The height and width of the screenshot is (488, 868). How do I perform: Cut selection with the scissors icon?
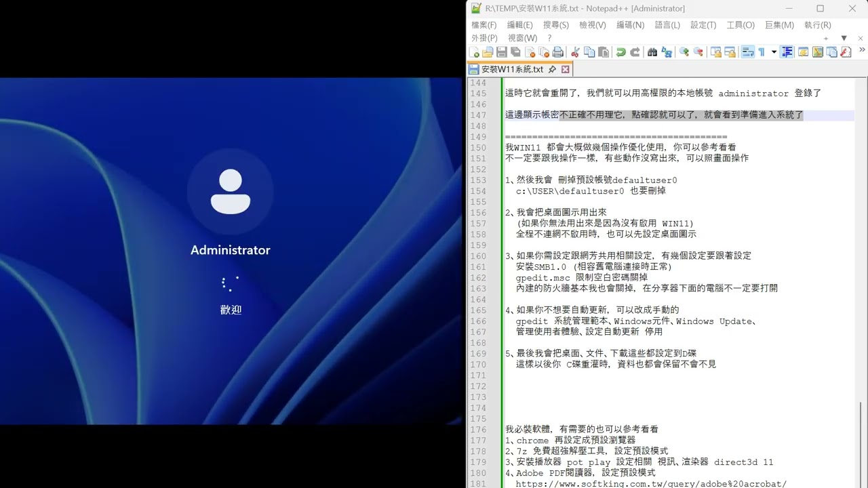[x=575, y=52]
